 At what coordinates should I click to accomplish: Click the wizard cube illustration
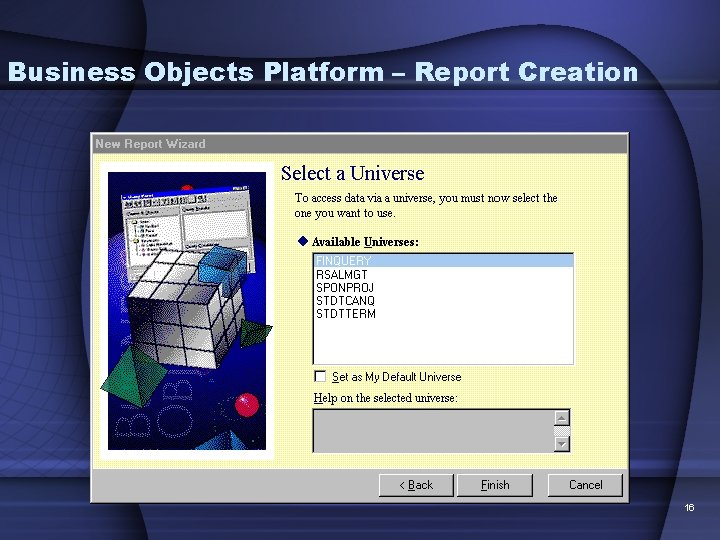tap(187, 311)
